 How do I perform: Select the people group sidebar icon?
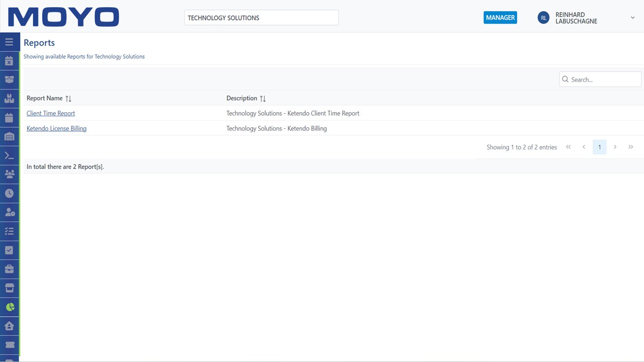point(9,174)
